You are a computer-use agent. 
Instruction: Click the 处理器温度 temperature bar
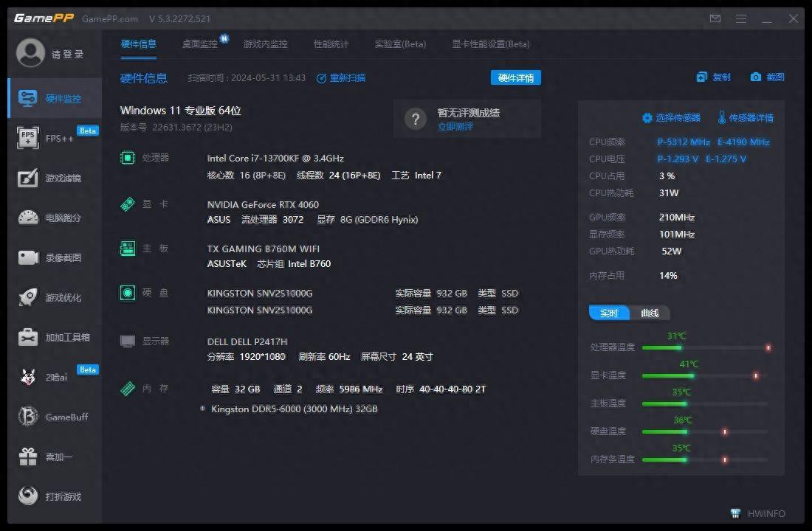(x=706, y=347)
